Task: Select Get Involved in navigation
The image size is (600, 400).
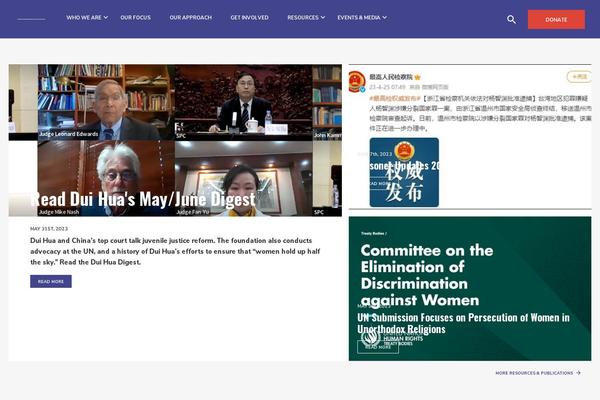Action: 249,18
